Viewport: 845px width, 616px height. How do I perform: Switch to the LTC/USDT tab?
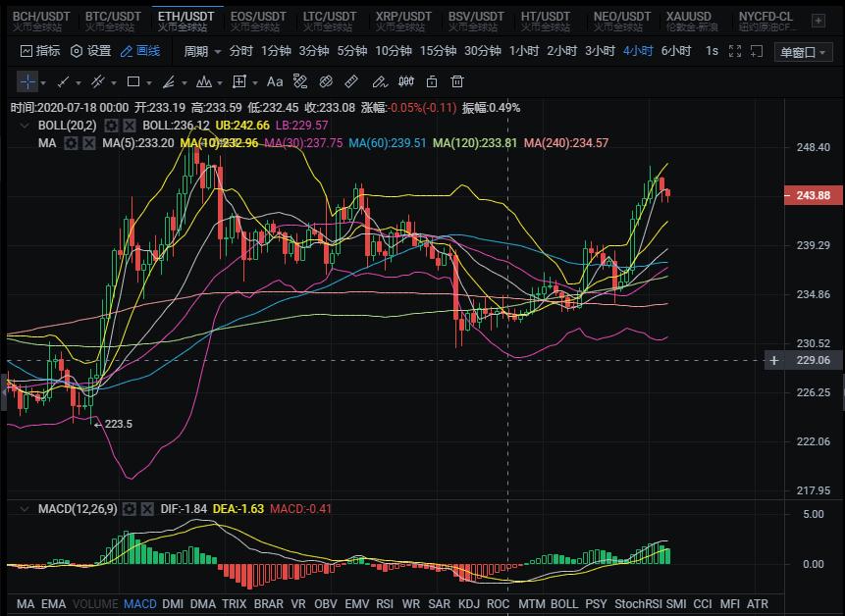(330, 21)
